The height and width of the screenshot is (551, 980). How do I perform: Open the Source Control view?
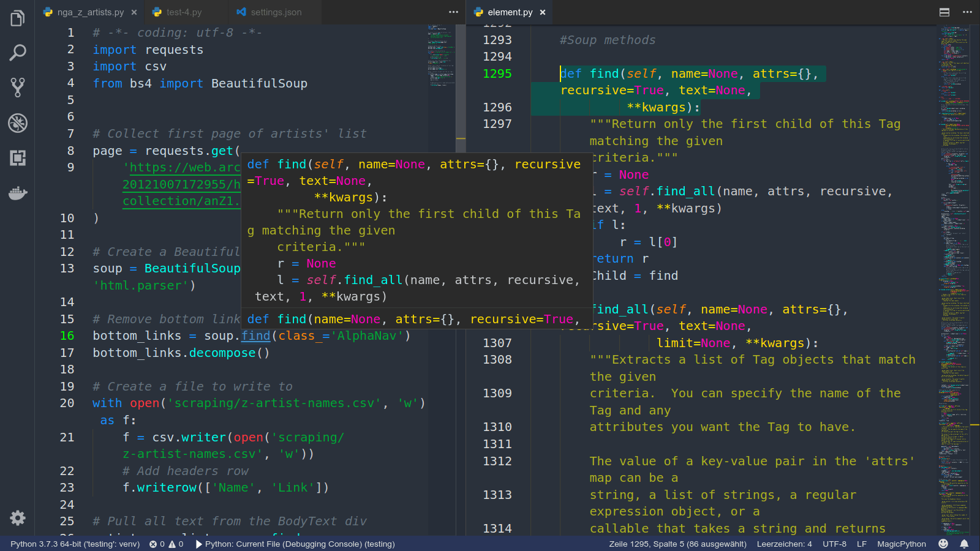18,88
